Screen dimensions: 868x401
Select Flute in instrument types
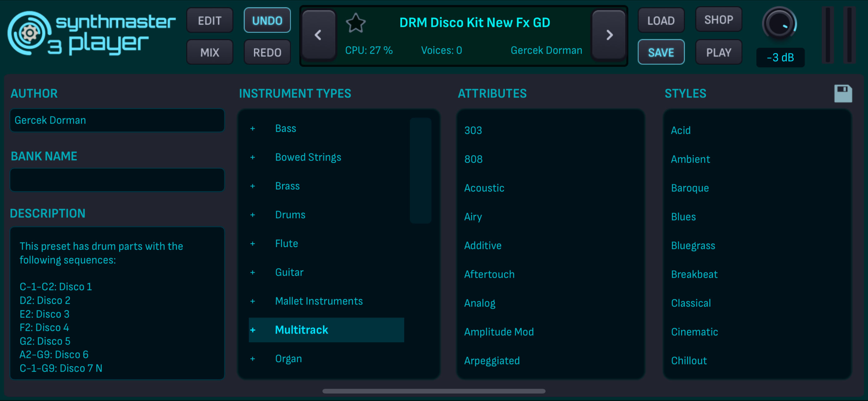click(287, 244)
